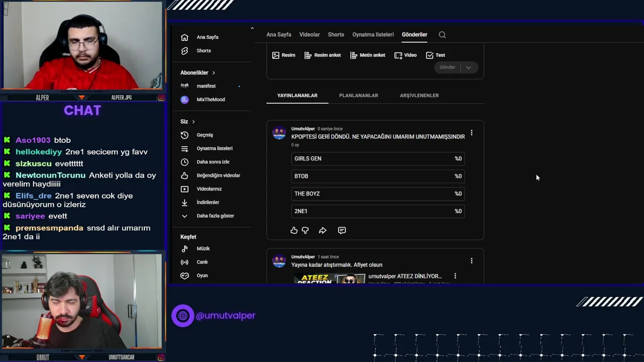
Task: Open İndirilenler downloads page
Action: [x=208, y=202]
